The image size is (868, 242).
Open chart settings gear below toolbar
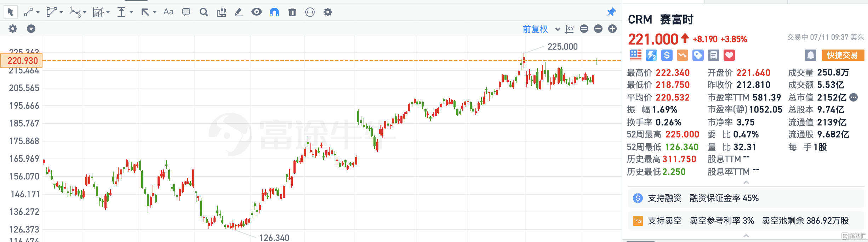click(x=13, y=29)
